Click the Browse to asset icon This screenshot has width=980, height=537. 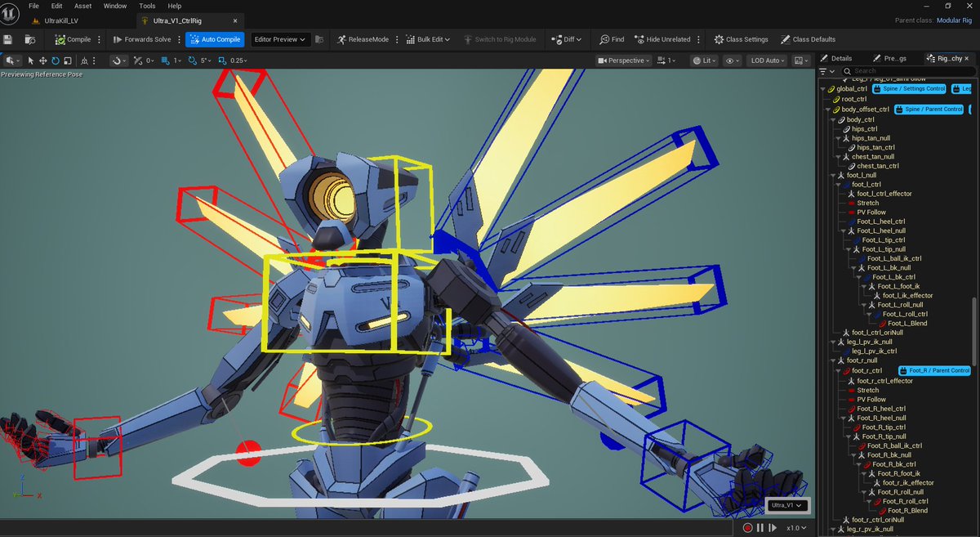(29, 39)
